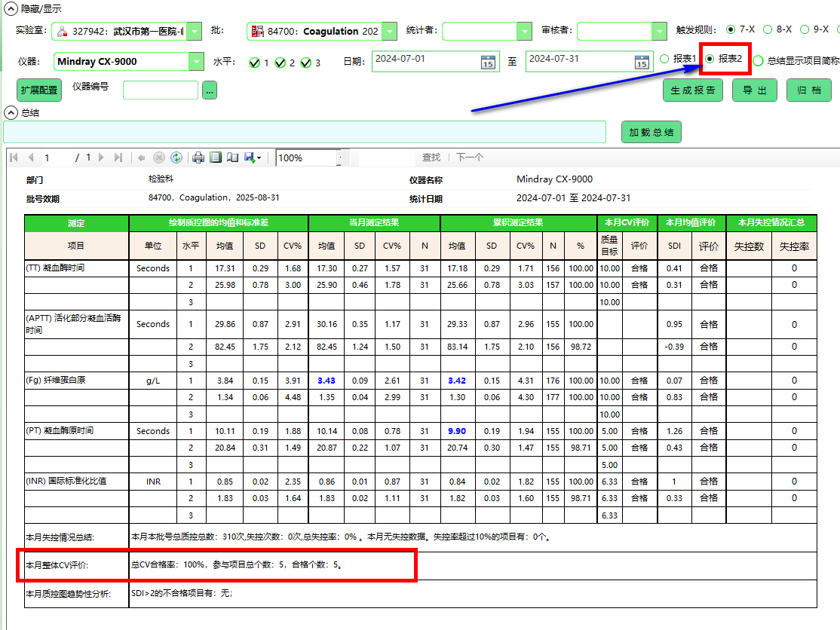This screenshot has width=840, height=630.
Task: Click the 查找 find link
Action: point(431,157)
